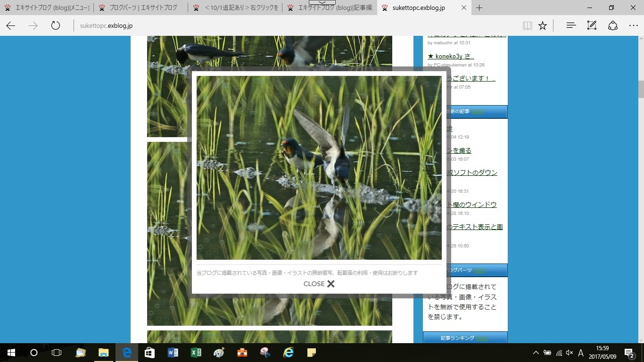The image size is (644, 362).
Task: Click the muted volume tray icon
Action: pyautogui.click(x=570, y=353)
